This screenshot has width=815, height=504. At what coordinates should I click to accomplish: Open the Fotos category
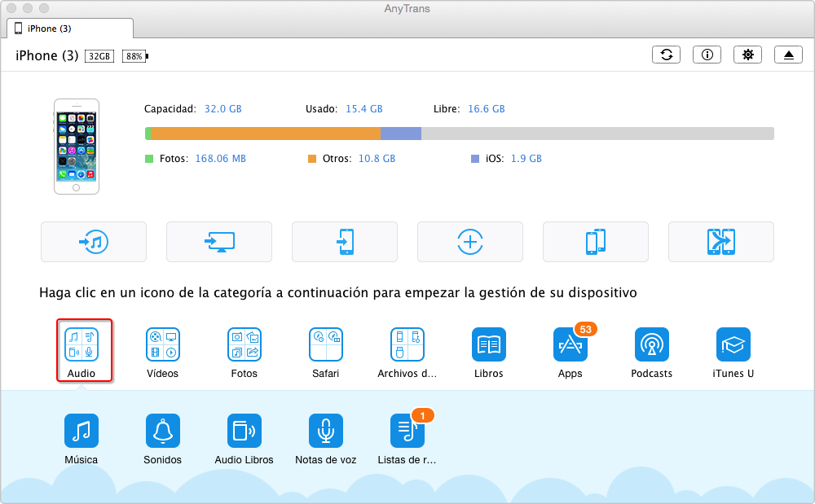pyautogui.click(x=244, y=344)
